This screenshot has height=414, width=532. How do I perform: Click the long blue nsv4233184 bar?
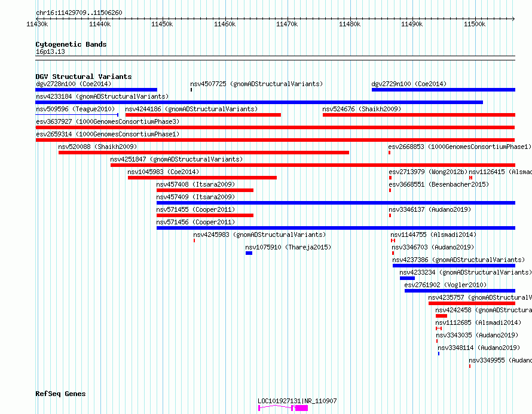(x=259, y=102)
